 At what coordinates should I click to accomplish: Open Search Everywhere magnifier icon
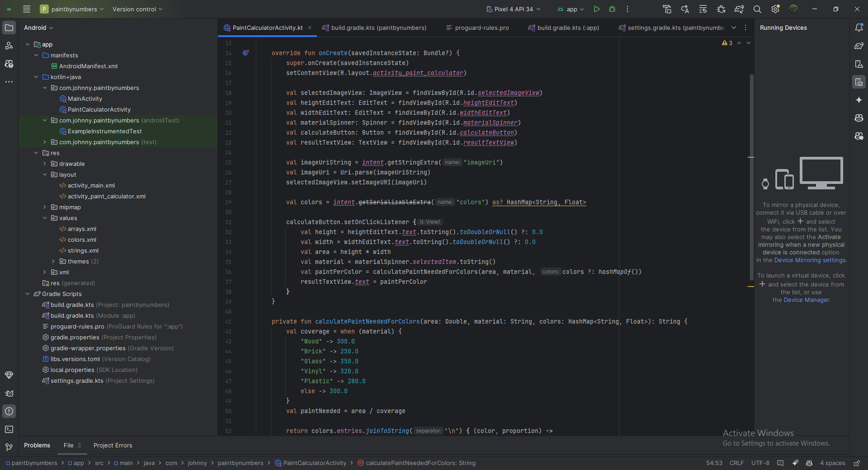[757, 9]
